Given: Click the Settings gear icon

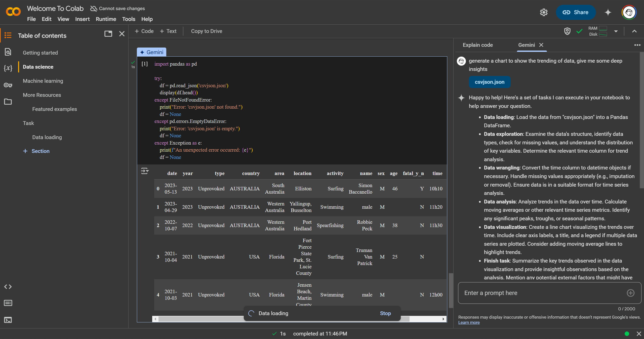Looking at the screenshot, I should click(544, 12).
